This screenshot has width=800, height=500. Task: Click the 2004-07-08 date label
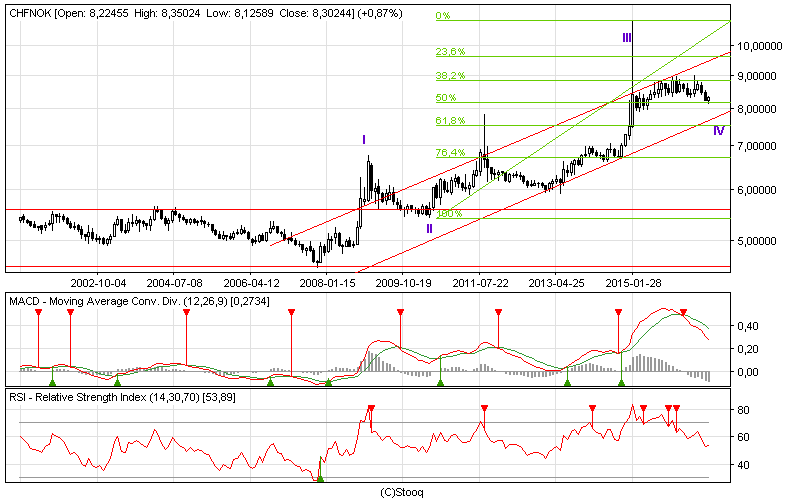pos(174,283)
